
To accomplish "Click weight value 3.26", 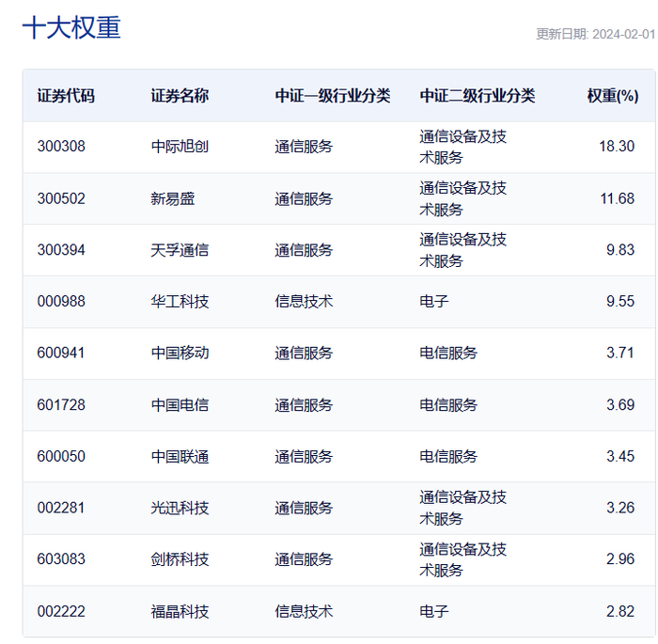I will pyautogui.click(x=620, y=508).
